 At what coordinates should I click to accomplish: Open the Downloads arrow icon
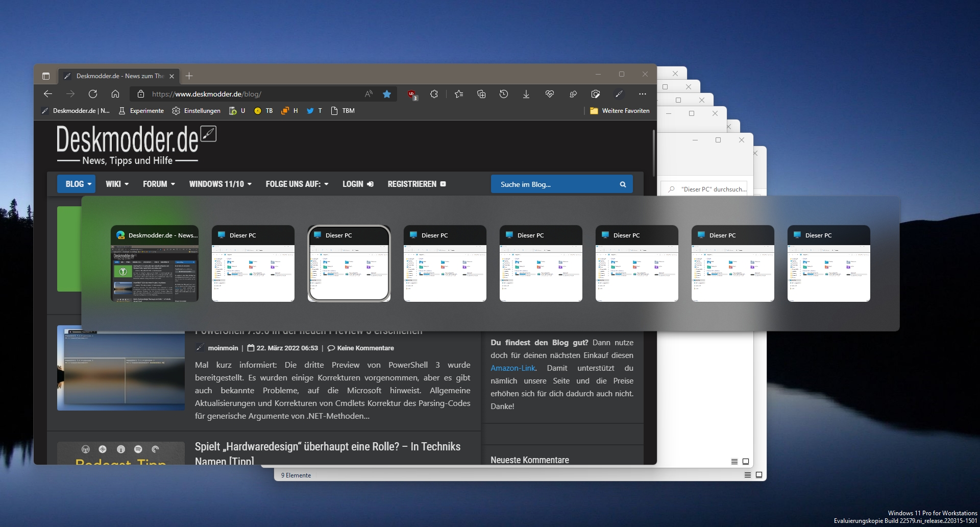526,94
